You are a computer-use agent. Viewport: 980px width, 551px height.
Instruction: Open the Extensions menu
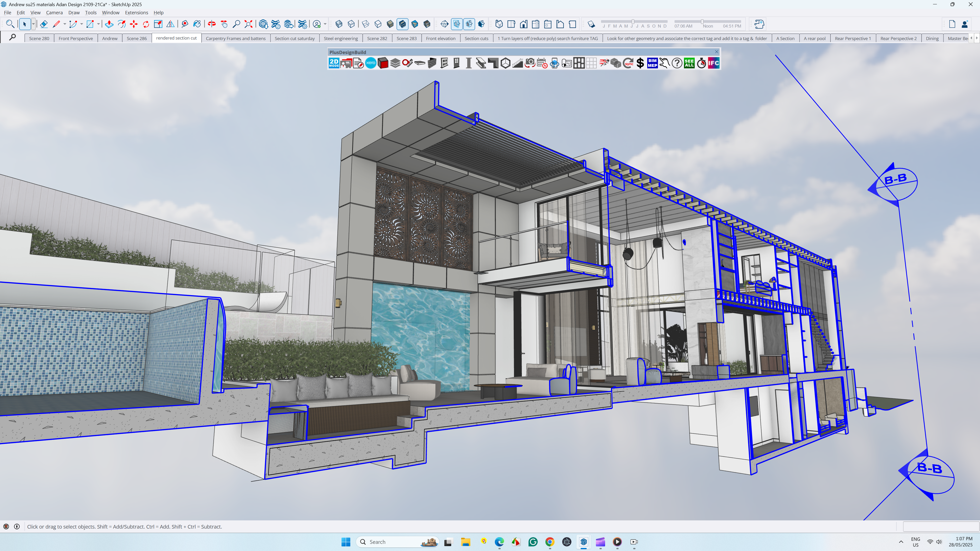click(x=136, y=12)
